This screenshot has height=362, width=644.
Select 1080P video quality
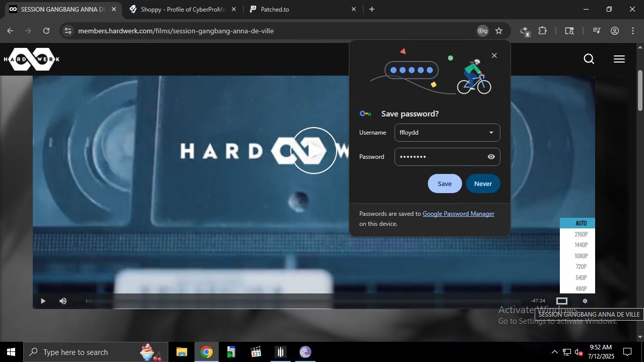point(581,256)
